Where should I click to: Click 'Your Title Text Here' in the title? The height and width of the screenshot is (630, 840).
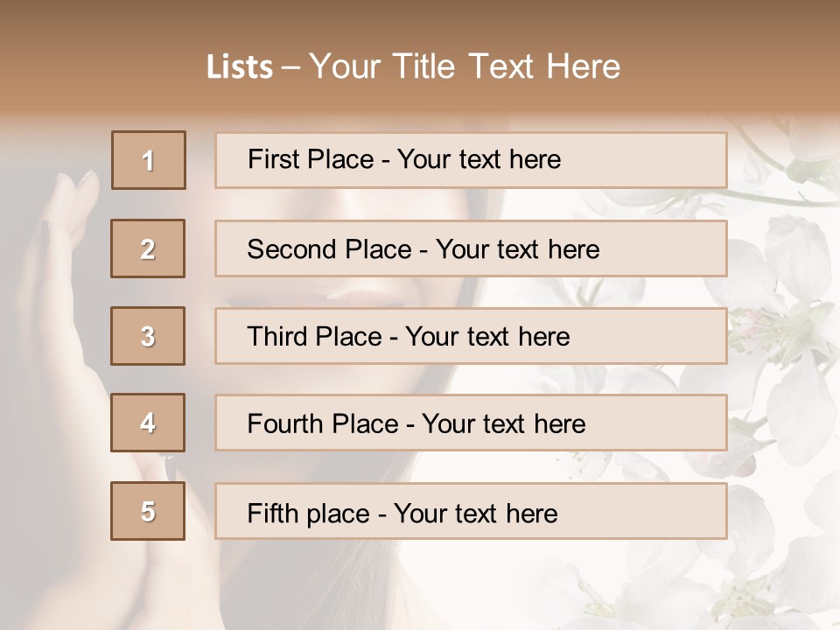coord(465,67)
